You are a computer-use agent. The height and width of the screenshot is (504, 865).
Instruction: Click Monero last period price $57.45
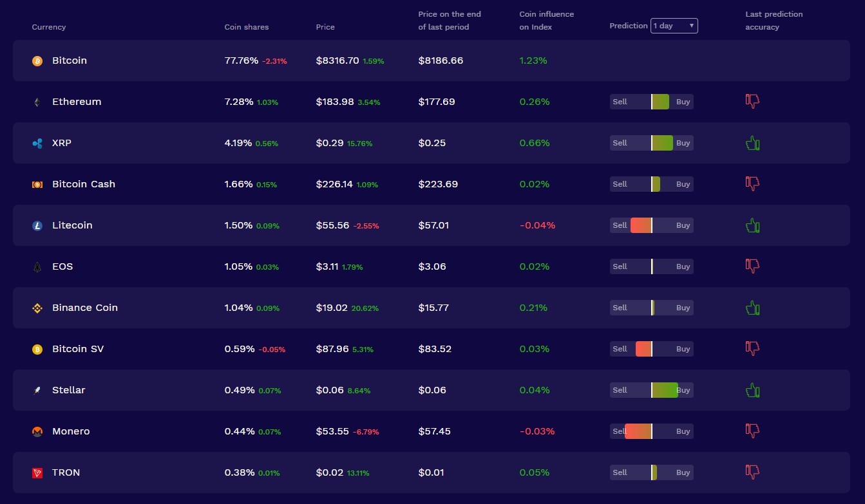click(x=434, y=431)
